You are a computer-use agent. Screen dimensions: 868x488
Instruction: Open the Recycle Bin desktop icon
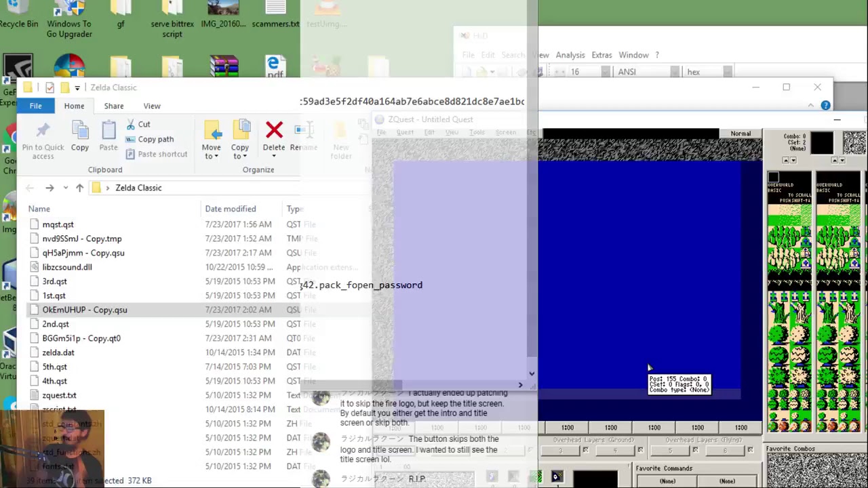click(x=19, y=15)
